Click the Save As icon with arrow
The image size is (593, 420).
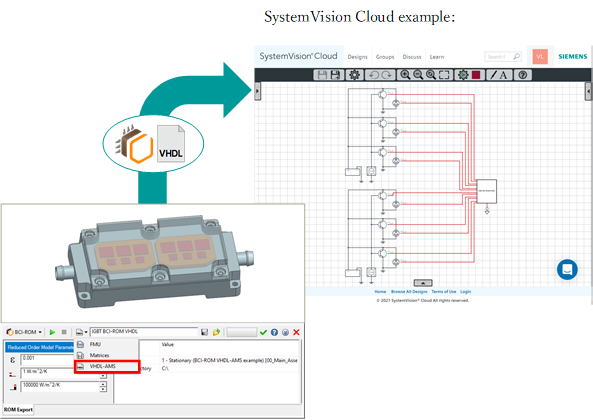click(x=335, y=75)
